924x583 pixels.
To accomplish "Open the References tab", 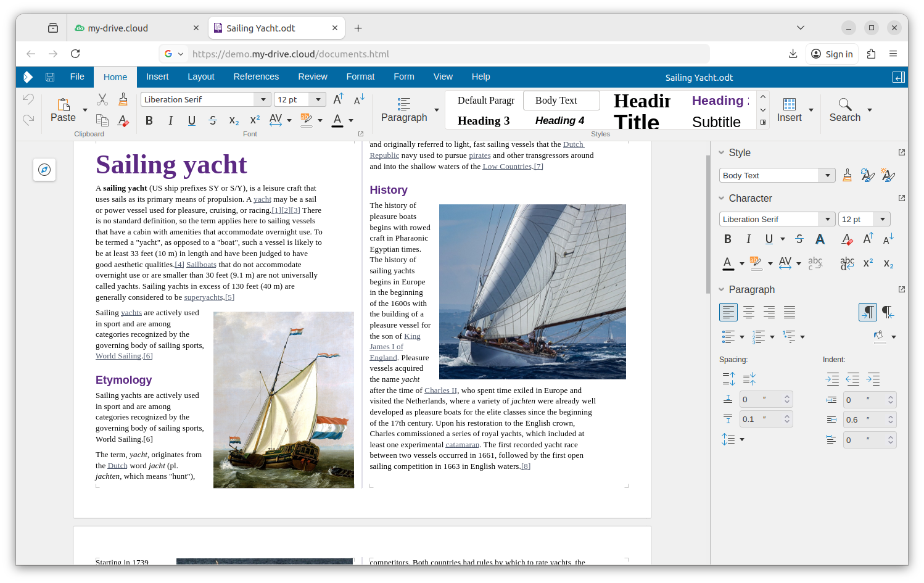I will (256, 76).
